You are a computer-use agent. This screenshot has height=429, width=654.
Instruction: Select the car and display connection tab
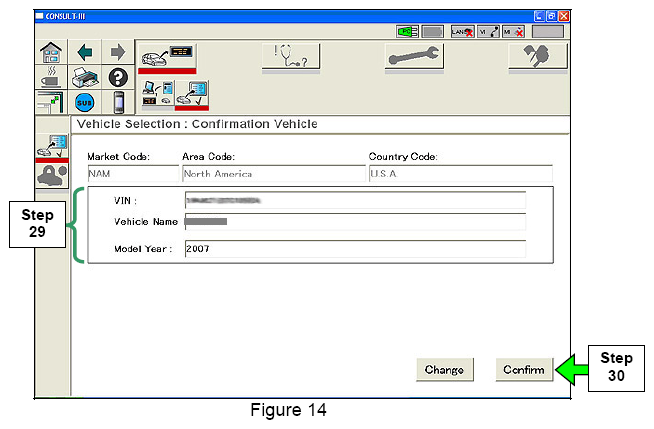(166, 57)
